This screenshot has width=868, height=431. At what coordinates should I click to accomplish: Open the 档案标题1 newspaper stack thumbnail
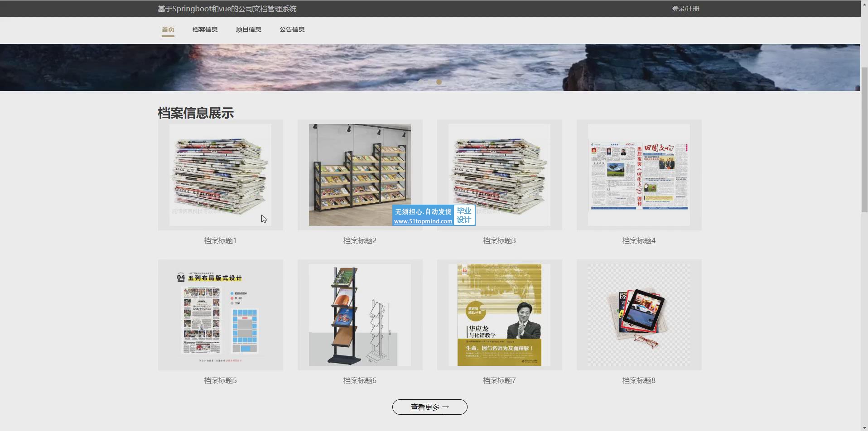(221, 175)
